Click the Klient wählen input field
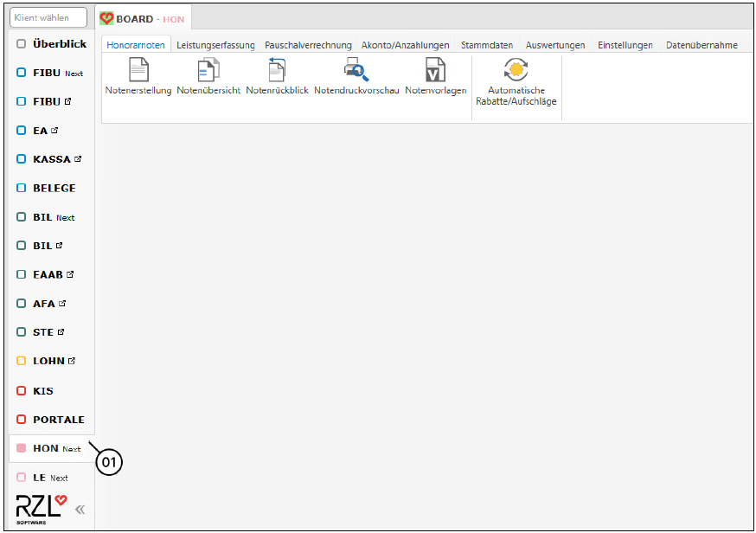 pos(48,17)
